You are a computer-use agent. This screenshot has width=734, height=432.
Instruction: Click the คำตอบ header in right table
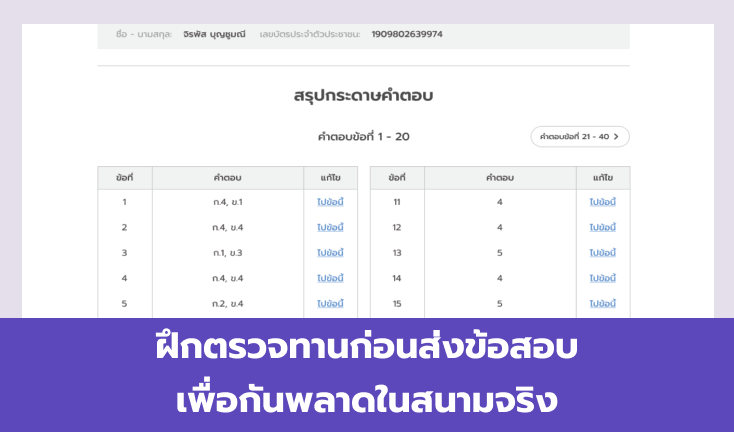(500, 178)
